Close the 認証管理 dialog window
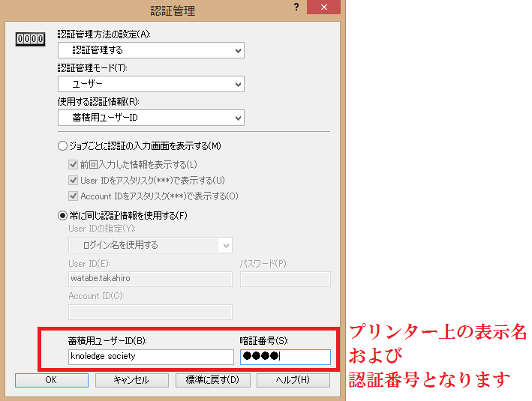The image size is (532, 401). [x=324, y=7]
